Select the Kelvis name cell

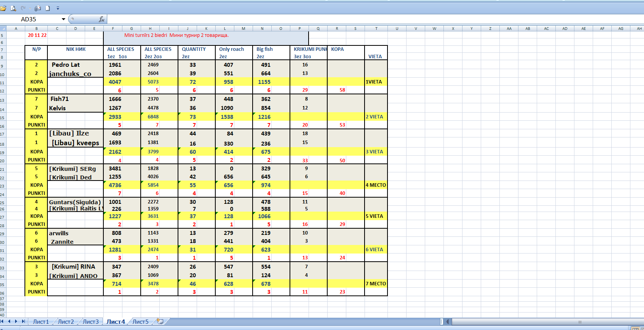pyautogui.click(x=75, y=108)
